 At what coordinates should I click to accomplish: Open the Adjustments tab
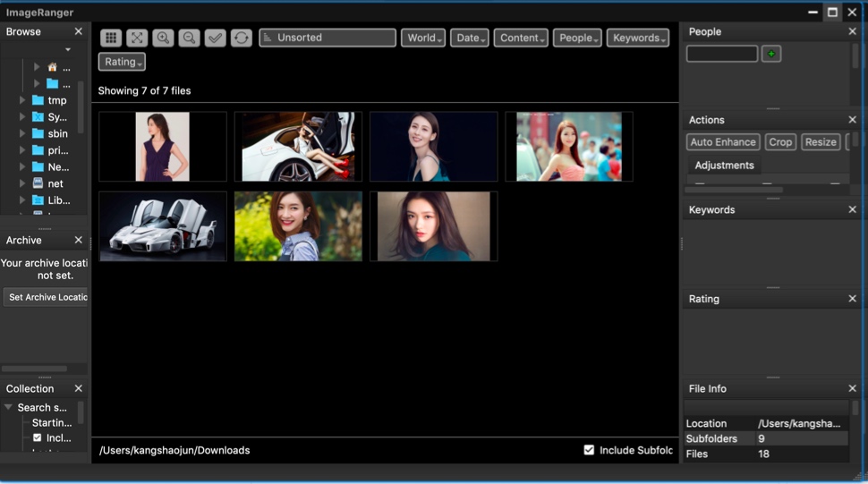(724, 165)
